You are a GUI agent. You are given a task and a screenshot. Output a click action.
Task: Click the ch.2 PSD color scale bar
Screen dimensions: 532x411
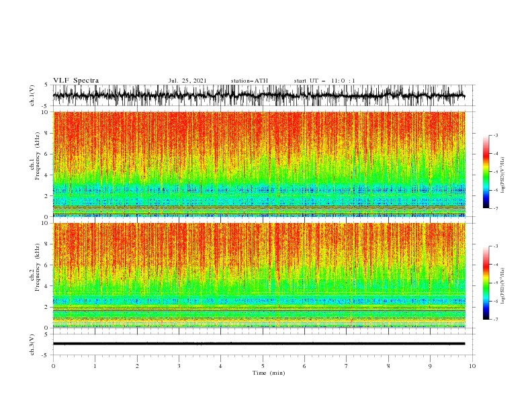coord(486,283)
